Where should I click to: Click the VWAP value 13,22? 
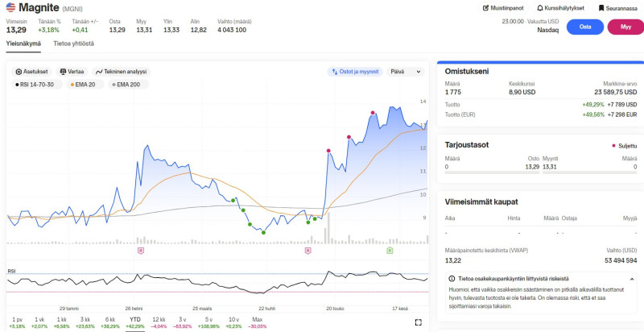tap(453, 260)
